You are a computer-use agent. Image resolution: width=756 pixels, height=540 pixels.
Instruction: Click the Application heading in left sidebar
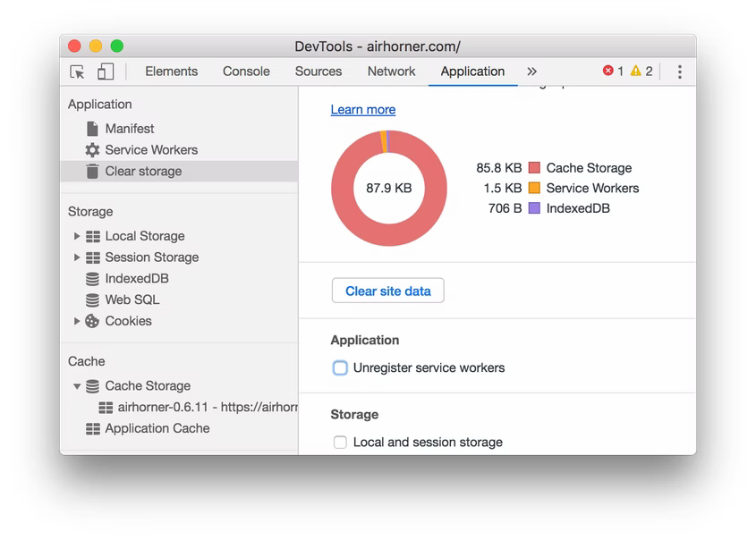click(x=100, y=104)
